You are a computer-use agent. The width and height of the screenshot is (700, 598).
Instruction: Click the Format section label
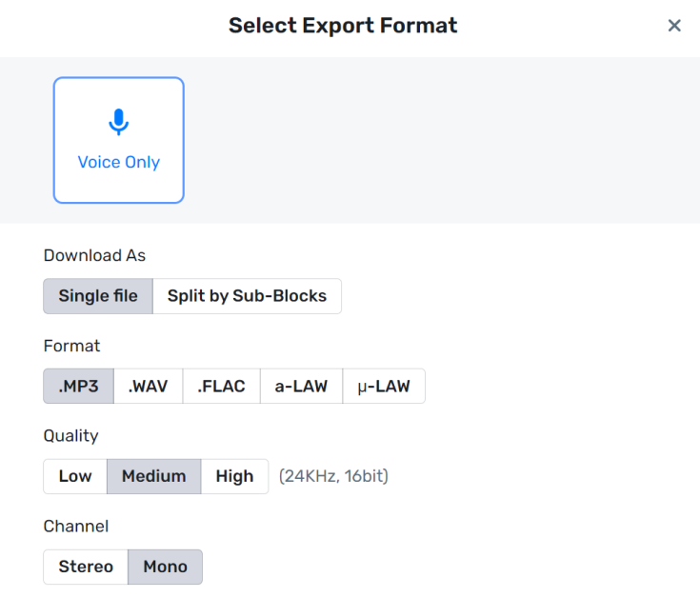[x=71, y=346]
